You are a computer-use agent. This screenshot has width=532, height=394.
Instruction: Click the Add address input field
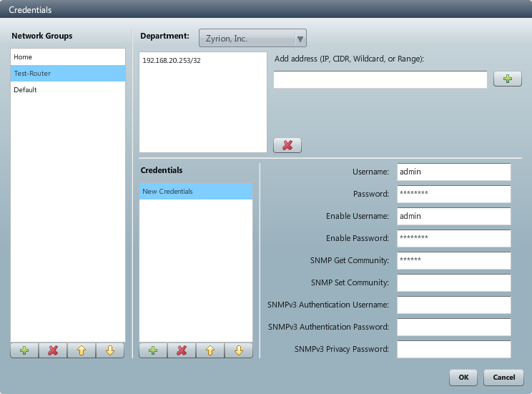(x=380, y=79)
